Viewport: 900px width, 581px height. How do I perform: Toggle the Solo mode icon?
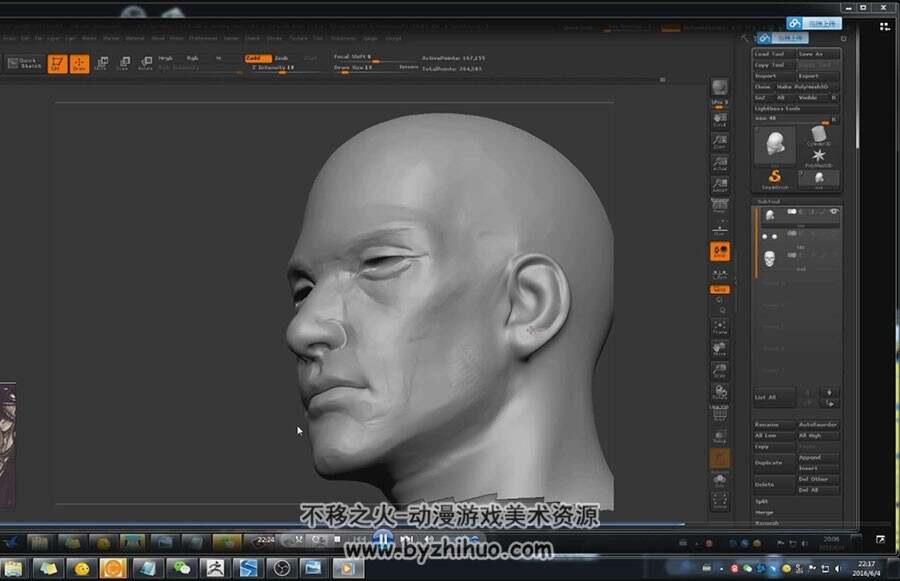click(x=720, y=481)
